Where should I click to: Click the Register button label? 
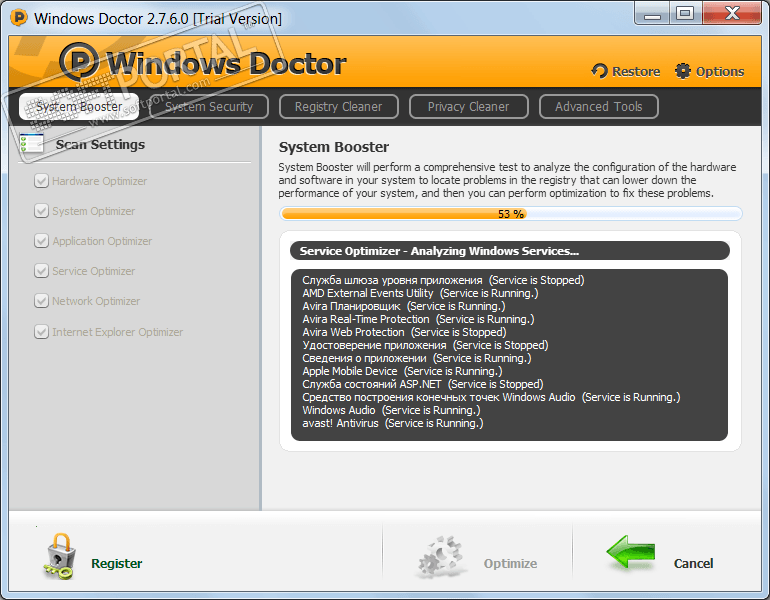pos(117,563)
